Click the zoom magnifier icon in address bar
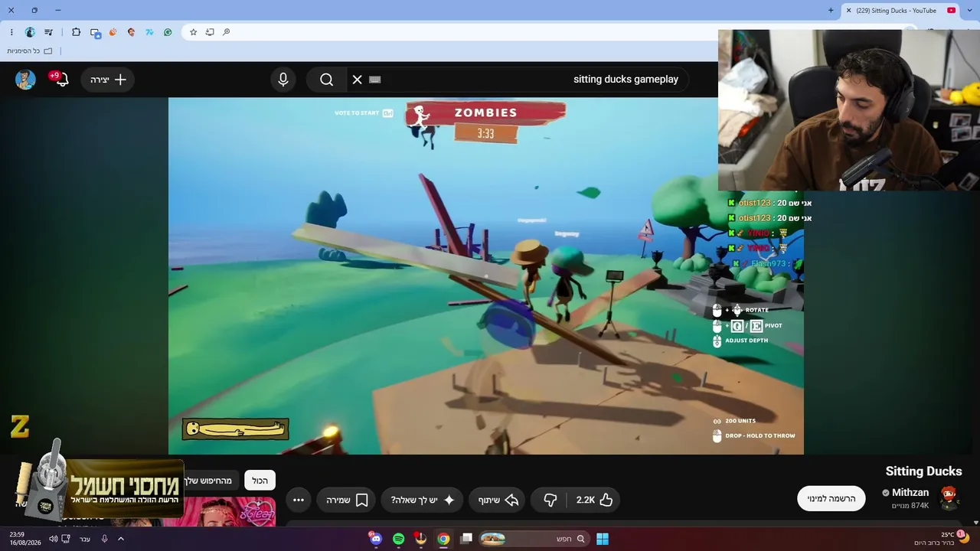 coord(227,32)
